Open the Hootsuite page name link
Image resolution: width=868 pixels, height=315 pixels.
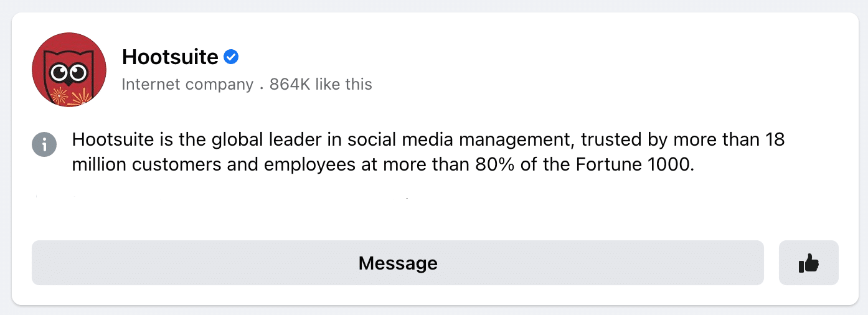click(x=170, y=57)
